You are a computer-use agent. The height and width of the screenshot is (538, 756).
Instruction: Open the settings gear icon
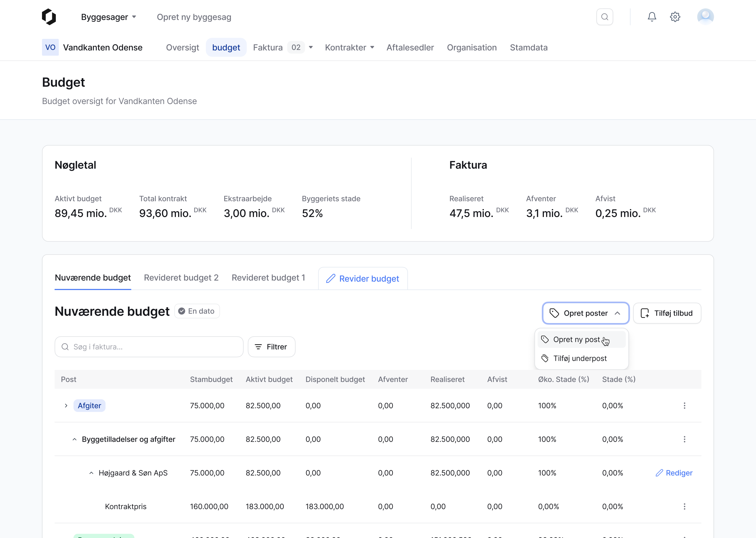pos(675,17)
